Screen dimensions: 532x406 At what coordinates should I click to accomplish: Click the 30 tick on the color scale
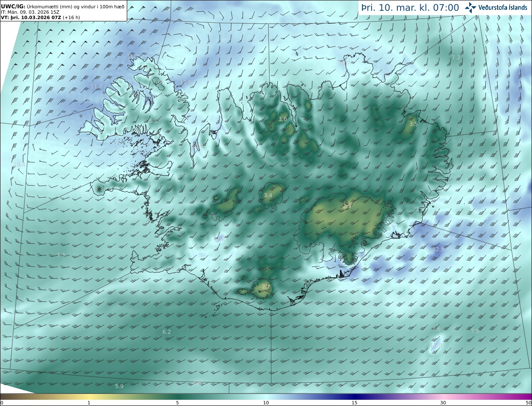point(443,403)
